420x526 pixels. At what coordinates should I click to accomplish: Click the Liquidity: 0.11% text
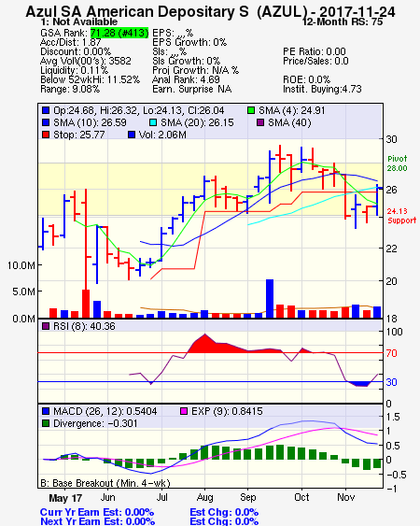point(74,70)
